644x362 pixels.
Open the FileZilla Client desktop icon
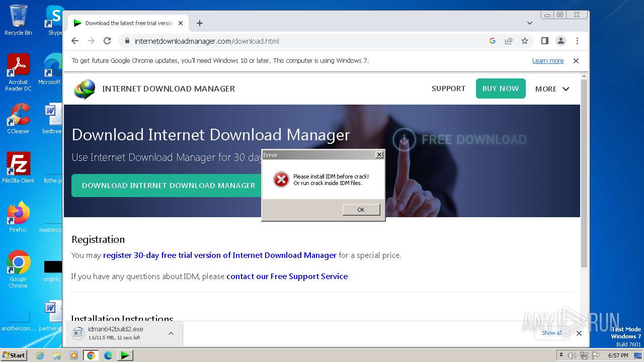pos(18,167)
